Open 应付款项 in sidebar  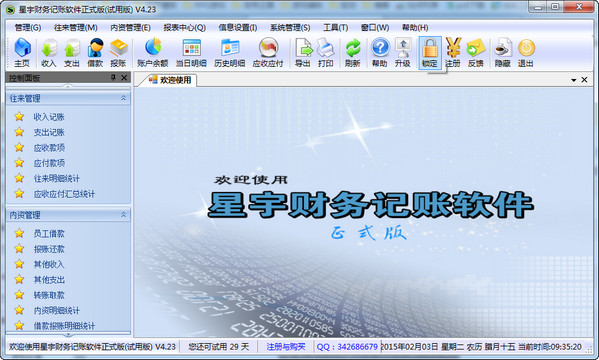pos(49,163)
